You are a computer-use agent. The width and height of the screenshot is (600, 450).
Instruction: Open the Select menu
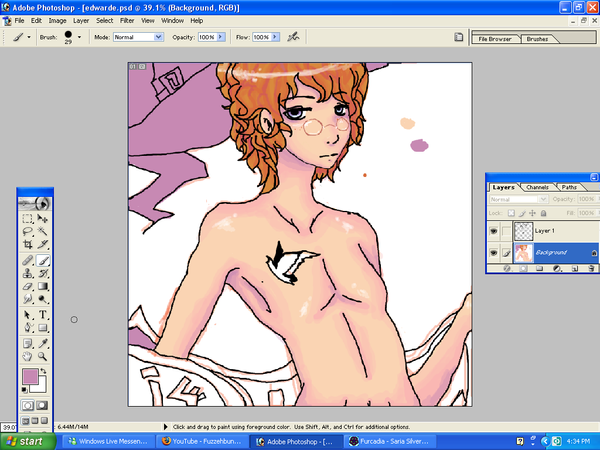(104, 21)
